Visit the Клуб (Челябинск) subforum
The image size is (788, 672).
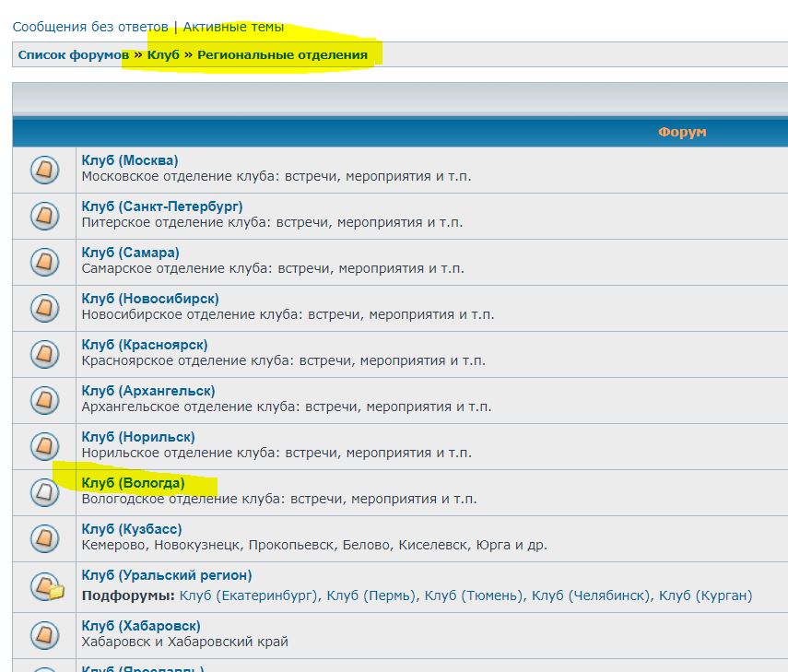pos(591,595)
